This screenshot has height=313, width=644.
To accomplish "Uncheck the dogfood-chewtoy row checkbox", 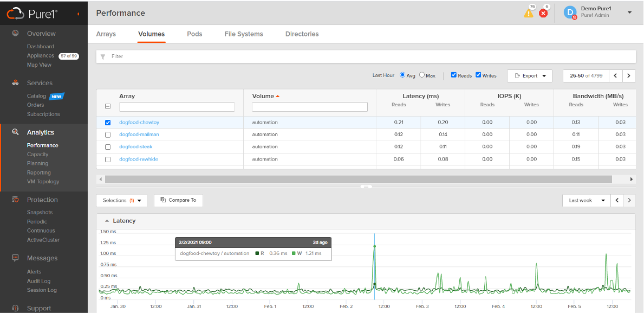I will tap(108, 123).
